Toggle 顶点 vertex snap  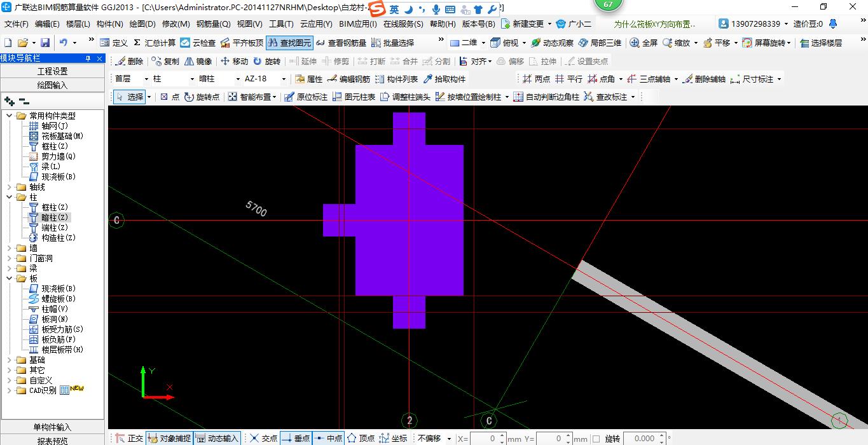(x=361, y=438)
